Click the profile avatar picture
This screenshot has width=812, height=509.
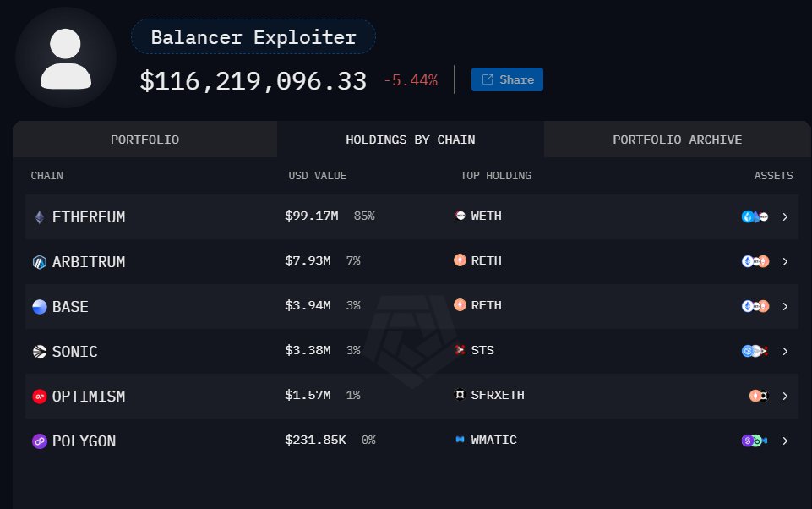click(x=66, y=58)
